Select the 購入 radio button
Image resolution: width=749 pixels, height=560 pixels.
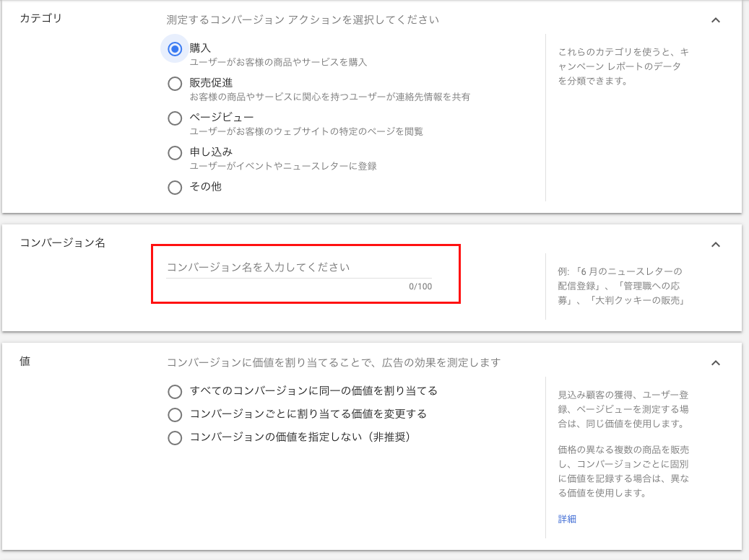(x=174, y=49)
